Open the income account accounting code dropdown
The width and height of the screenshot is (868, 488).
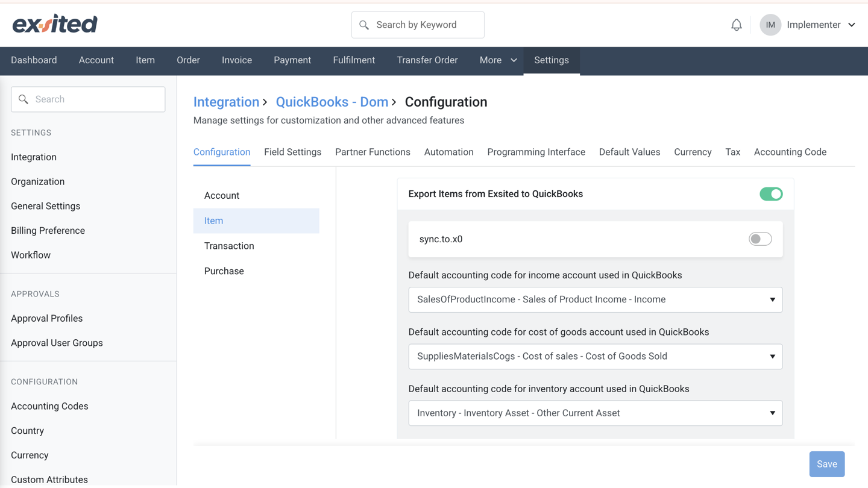(x=596, y=299)
